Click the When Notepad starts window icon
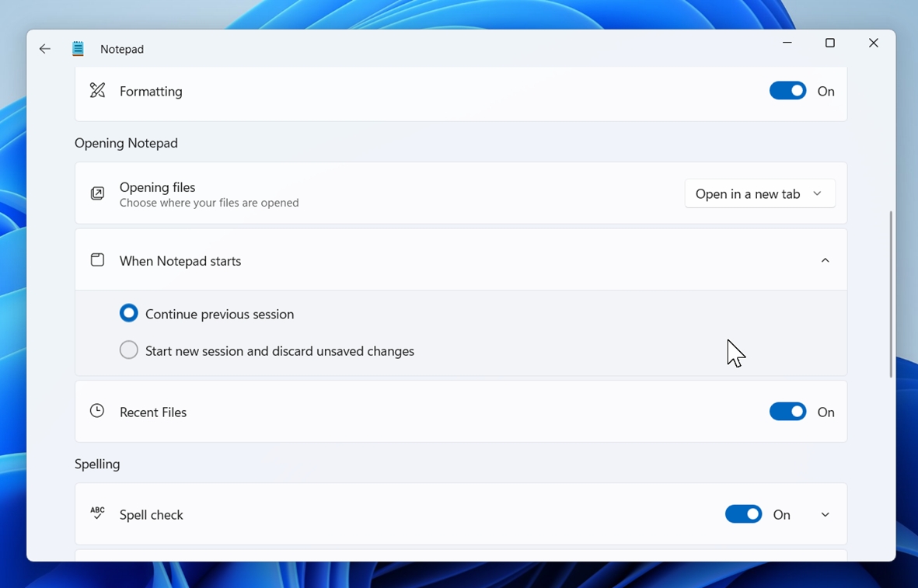This screenshot has height=588, width=918. 96,259
